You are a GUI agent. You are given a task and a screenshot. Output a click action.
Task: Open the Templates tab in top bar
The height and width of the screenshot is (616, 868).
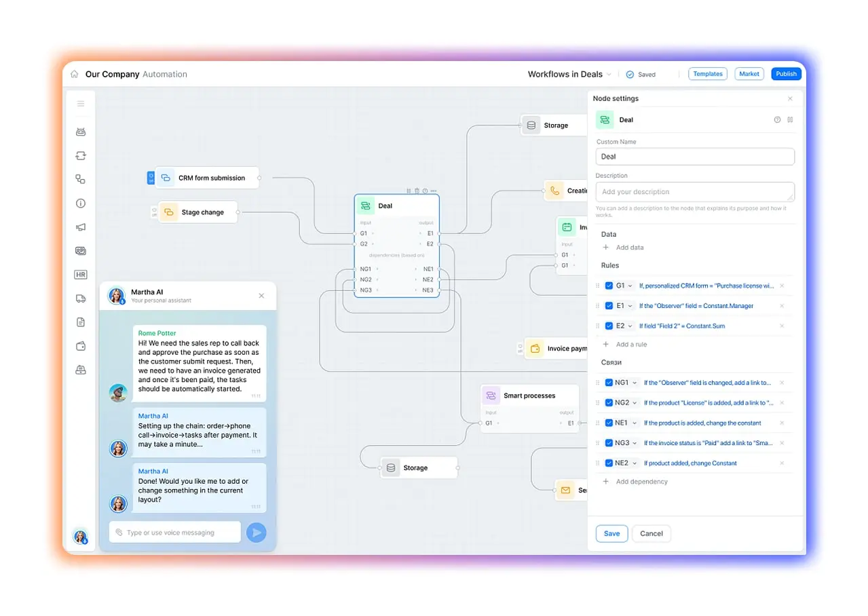tap(708, 74)
